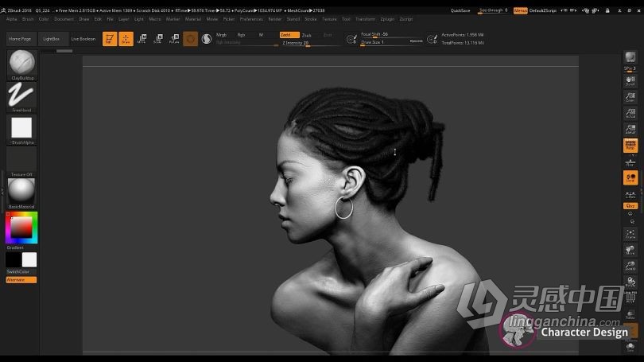This screenshot has width=644, height=362.
Task: Select the ClayBuildup brush thumbnail
Action: point(21,65)
